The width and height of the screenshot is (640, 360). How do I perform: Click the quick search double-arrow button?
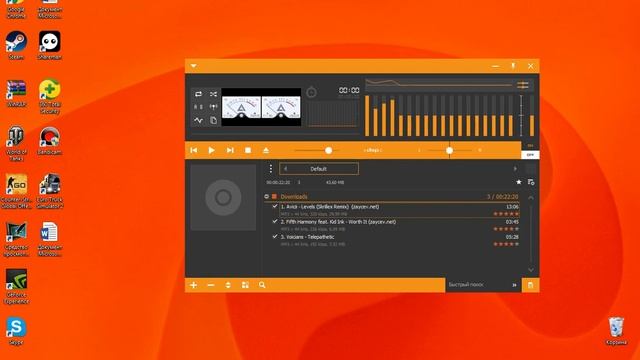coord(515,285)
